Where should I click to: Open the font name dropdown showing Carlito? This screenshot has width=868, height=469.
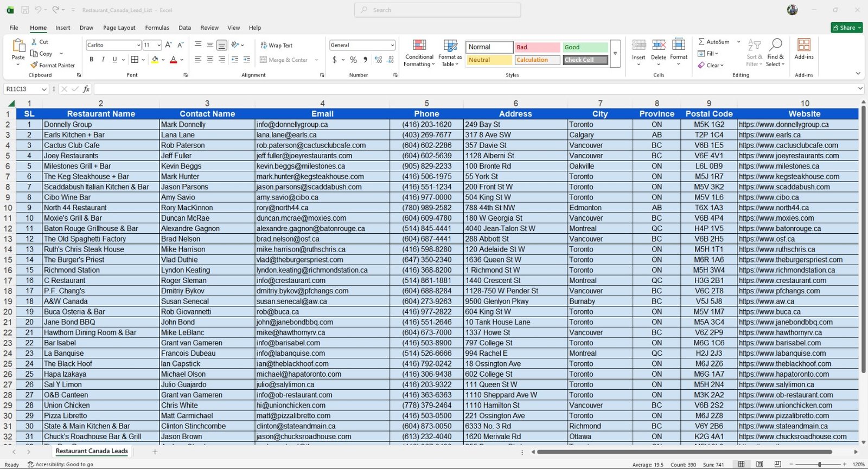138,45
